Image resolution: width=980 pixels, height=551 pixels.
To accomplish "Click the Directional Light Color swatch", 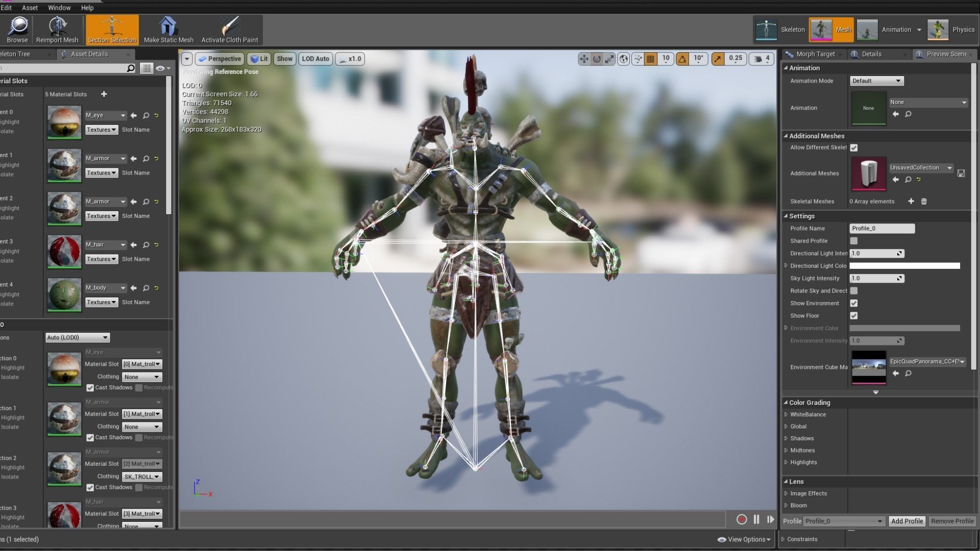I will pos(904,266).
